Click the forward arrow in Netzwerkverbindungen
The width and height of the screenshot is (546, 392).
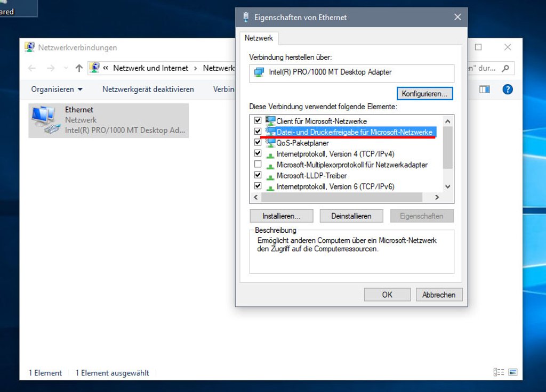(x=51, y=68)
